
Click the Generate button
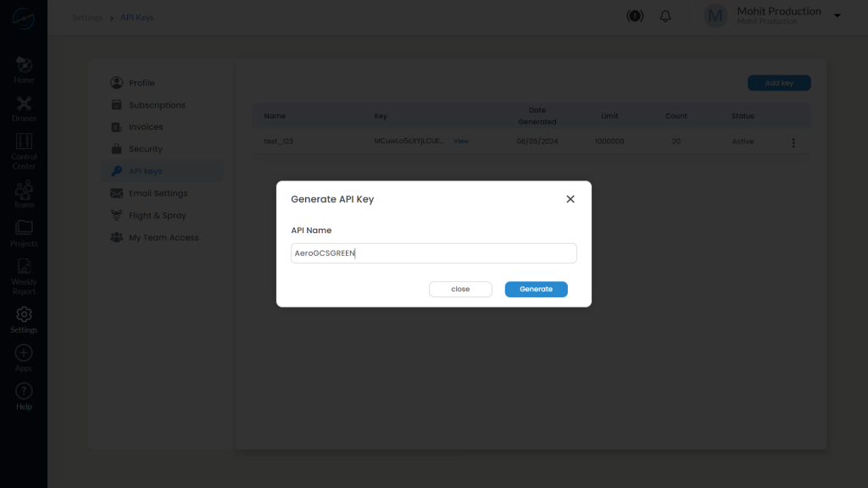(x=536, y=289)
